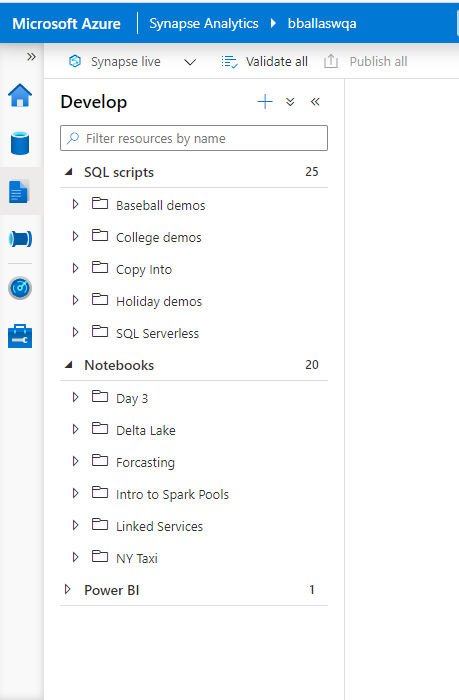Select the Copy Into folder name
The height and width of the screenshot is (700, 459).
click(144, 270)
